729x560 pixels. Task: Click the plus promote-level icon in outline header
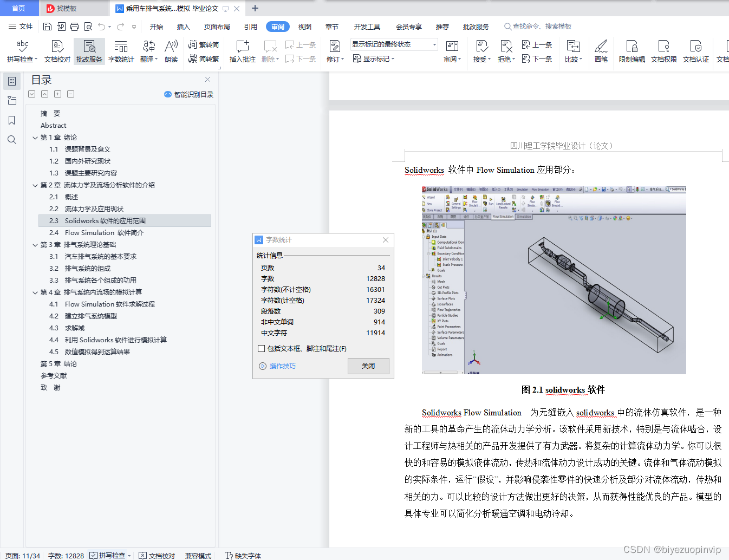(57, 94)
